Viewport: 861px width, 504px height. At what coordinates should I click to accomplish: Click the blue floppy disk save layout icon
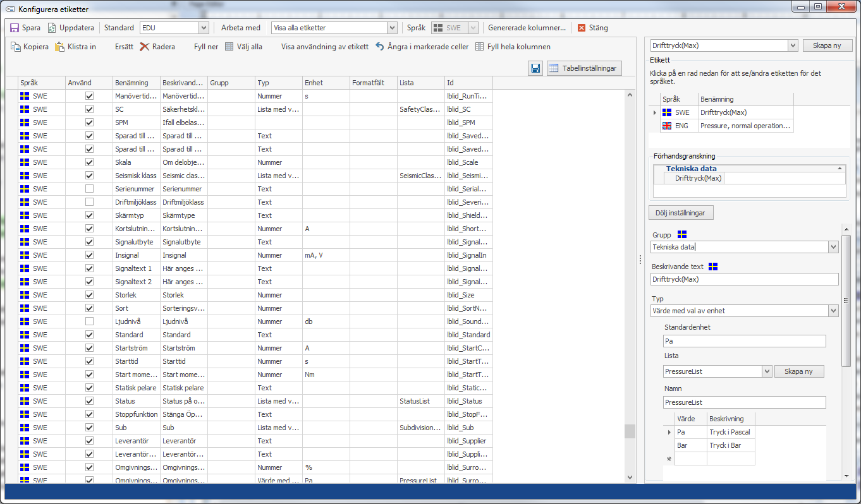[x=535, y=68]
